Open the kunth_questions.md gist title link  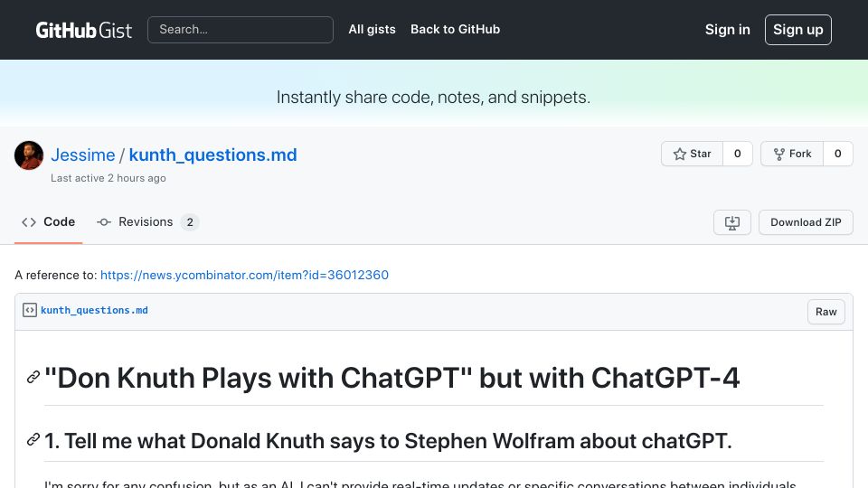pos(213,155)
